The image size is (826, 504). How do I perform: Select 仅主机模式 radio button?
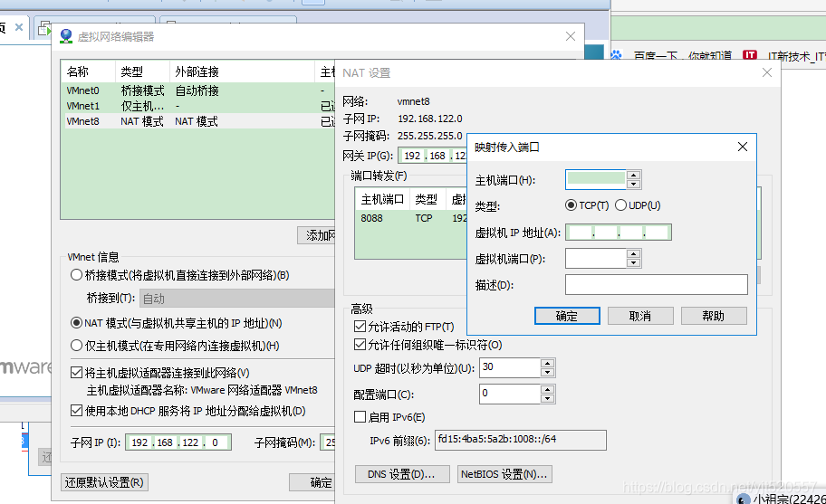coord(76,345)
